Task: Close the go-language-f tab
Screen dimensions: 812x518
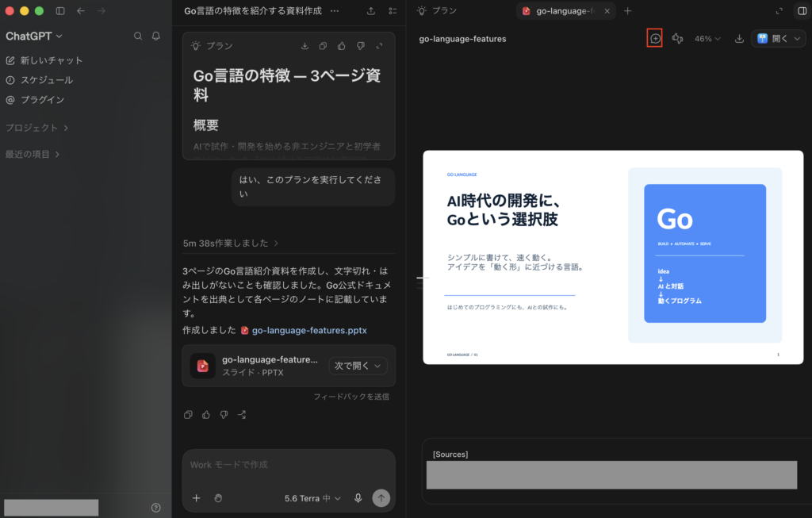Action: pyautogui.click(x=607, y=11)
